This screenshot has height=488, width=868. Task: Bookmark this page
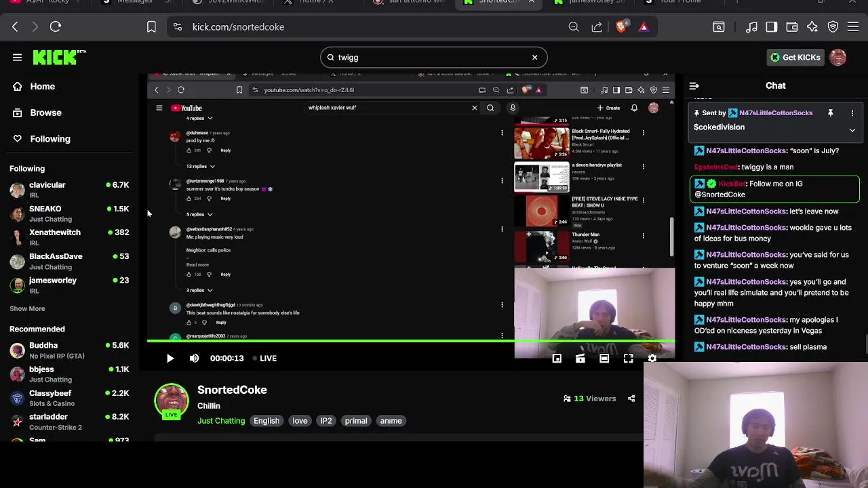click(x=151, y=27)
